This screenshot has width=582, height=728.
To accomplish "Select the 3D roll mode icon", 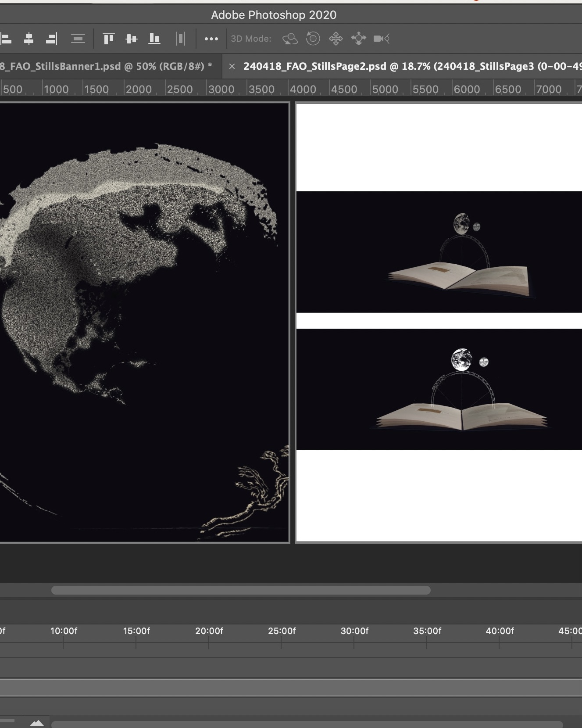I will point(313,39).
